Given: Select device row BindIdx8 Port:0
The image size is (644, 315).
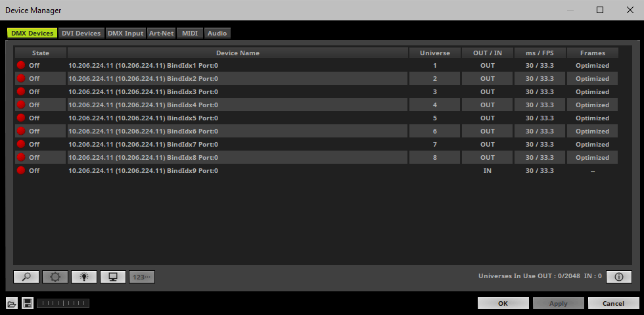Looking at the screenshot, I should (316, 158).
